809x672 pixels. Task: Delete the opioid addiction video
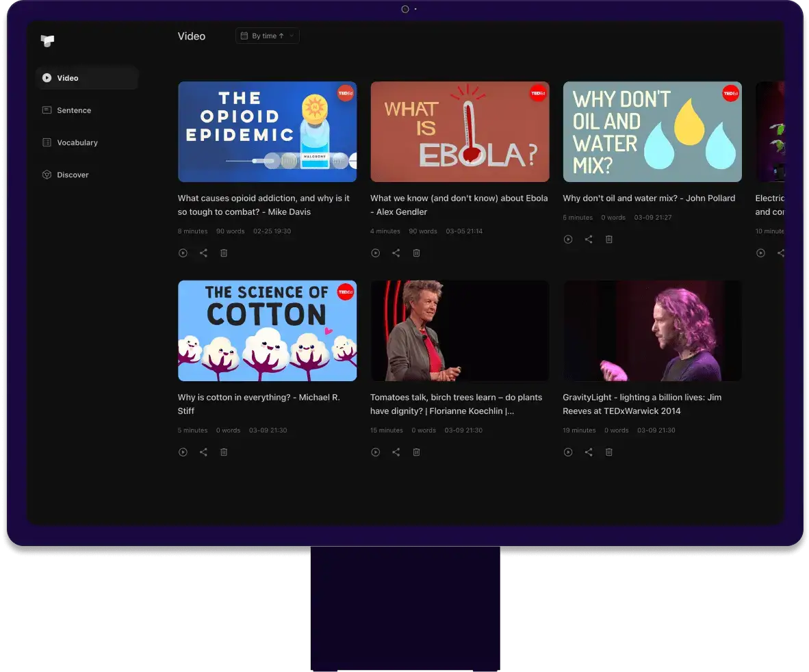(224, 253)
